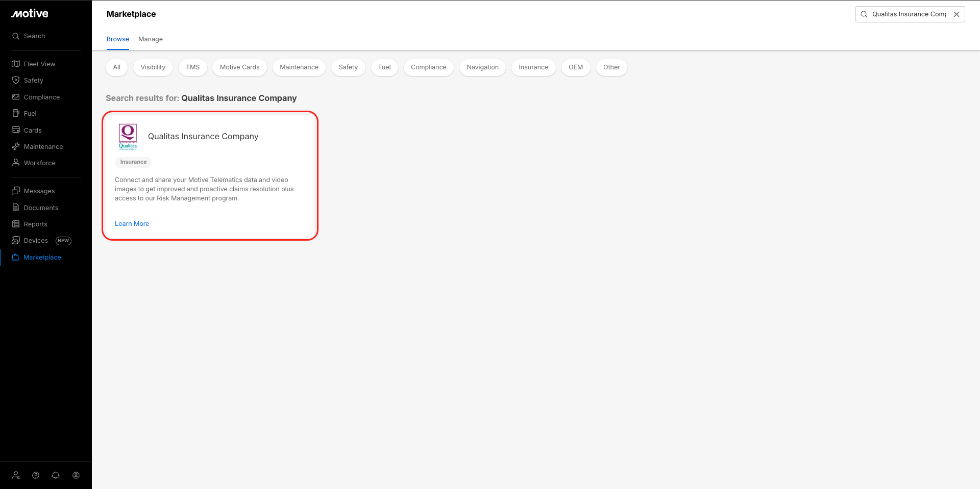Image resolution: width=980 pixels, height=489 pixels.
Task: Open Fleet View from the sidebar
Action: (x=39, y=64)
